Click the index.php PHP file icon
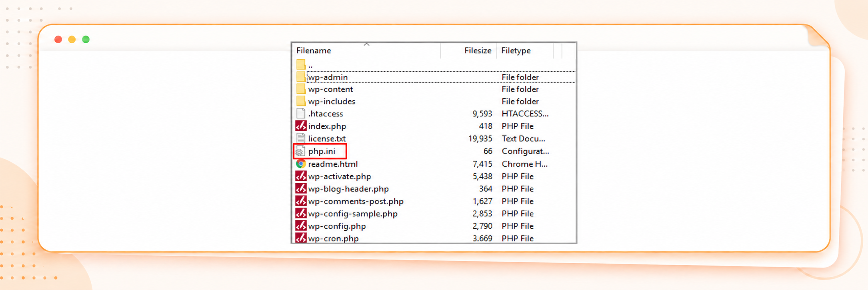This screenshot has height=290, width=868. [x=301, y=126]
